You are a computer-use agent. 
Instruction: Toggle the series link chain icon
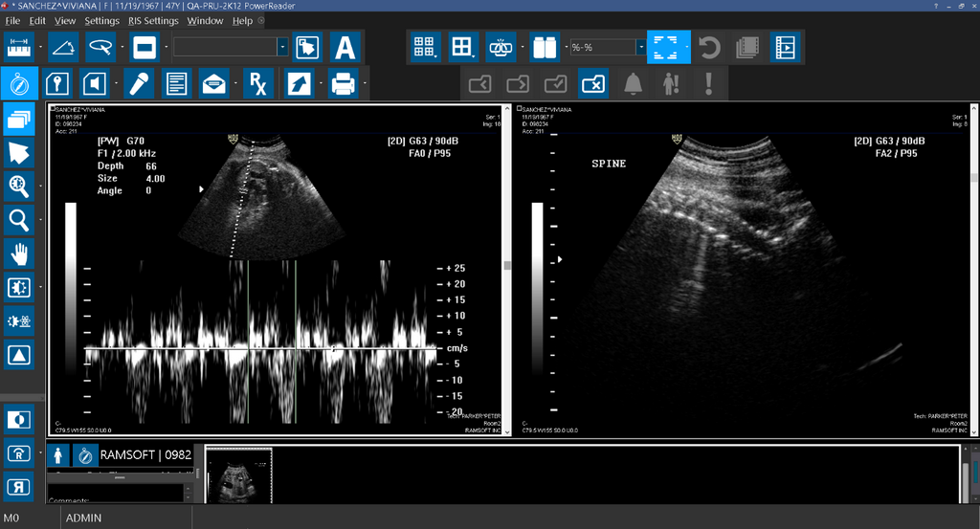point(500,46)
